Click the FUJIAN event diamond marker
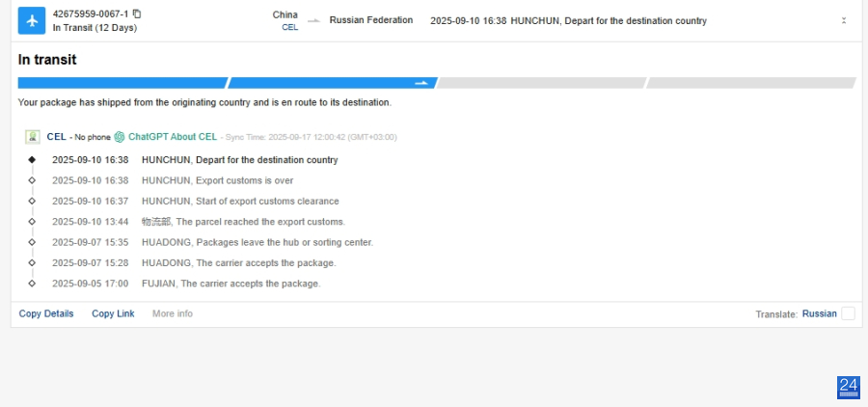The image size is (868, 407). tap(32, 284)
